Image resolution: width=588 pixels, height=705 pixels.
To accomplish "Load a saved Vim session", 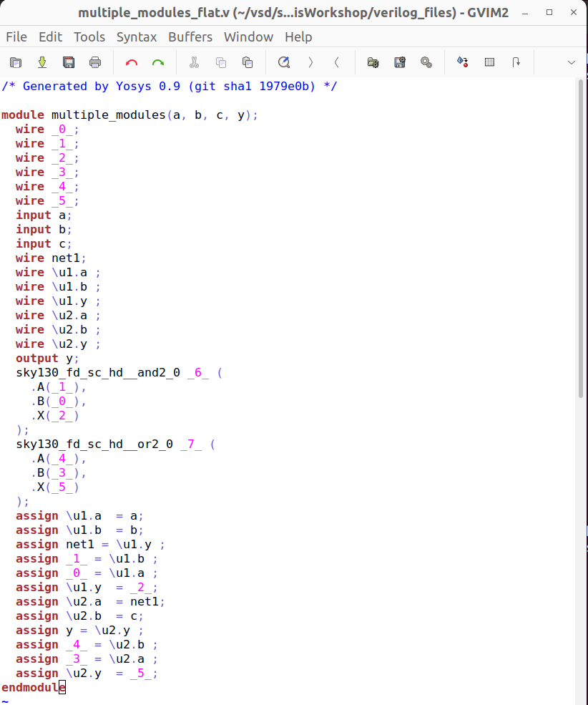I will [x=373, y=62].
